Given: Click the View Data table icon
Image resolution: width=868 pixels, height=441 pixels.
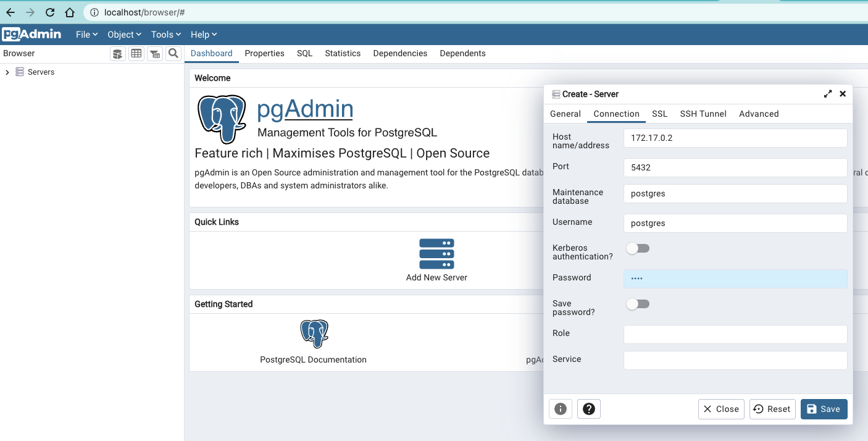Looking at the screenshot, I should click(136, 54).
